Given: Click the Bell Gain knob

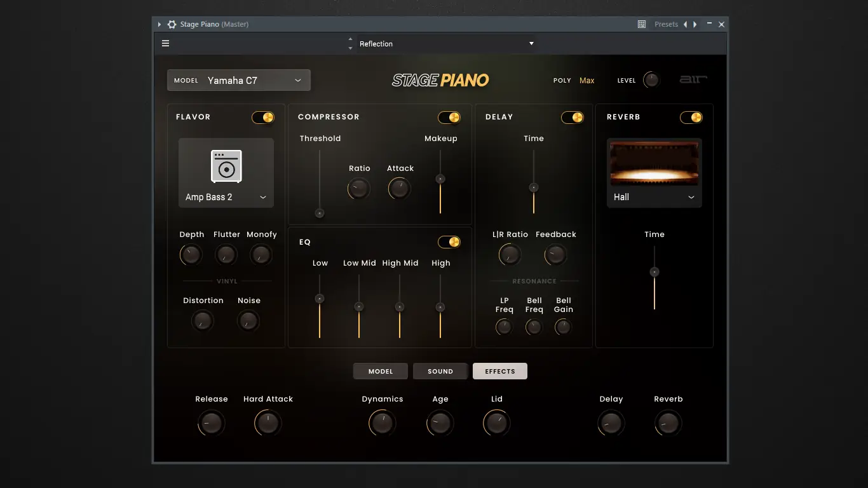Looking at the screenshot, I should click(x=563, y=327).
